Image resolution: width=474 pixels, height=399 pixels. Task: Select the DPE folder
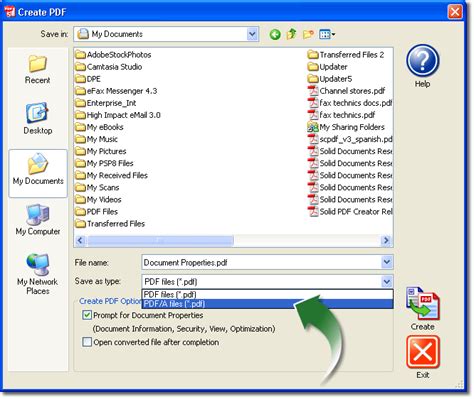point(88,79)
